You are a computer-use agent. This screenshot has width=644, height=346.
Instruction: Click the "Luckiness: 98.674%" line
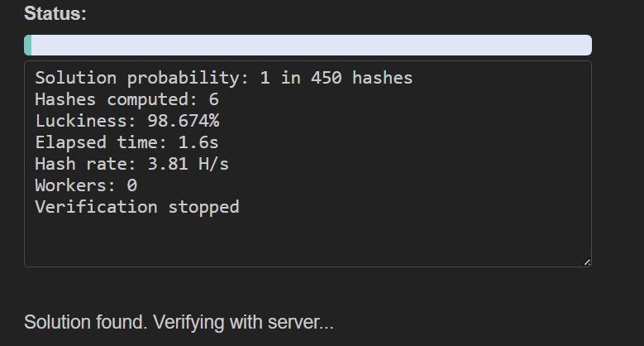[x=127, y=121]
